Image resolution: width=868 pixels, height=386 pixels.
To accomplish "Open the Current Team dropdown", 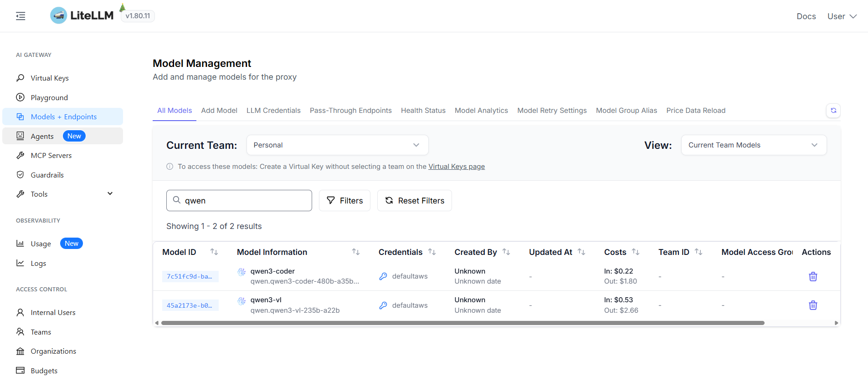I will (337, 145).
